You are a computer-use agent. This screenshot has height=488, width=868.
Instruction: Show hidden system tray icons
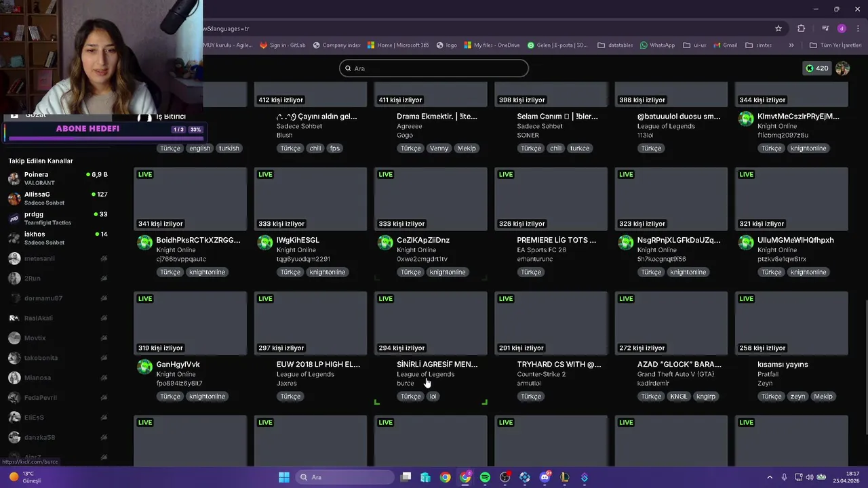point(770,477)
